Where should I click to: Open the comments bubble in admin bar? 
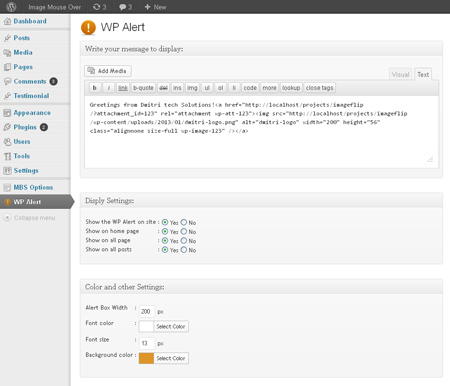(x=125, y=7)
